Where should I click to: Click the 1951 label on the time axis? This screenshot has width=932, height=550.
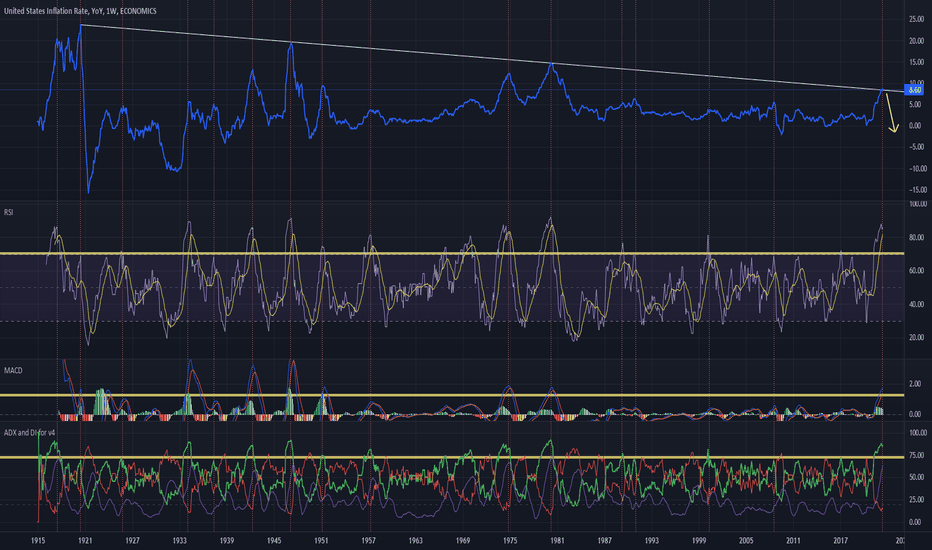(x=321, y=540)
